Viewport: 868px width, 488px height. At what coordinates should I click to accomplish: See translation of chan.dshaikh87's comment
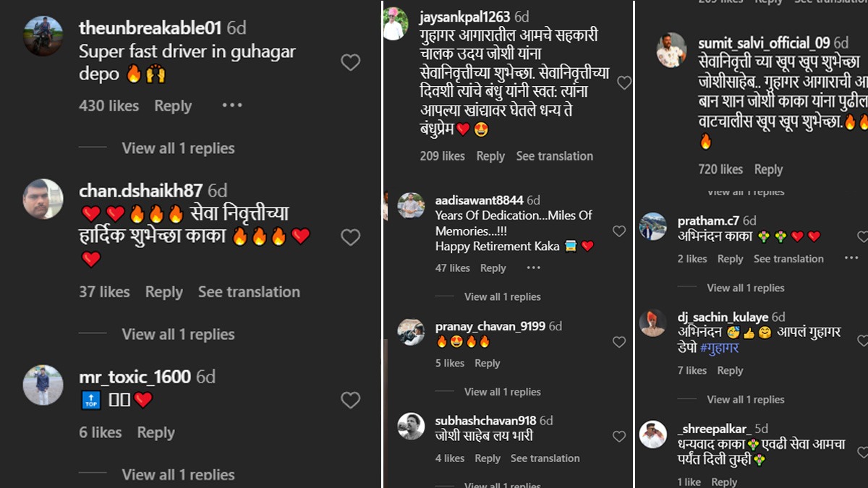(249, 292)
